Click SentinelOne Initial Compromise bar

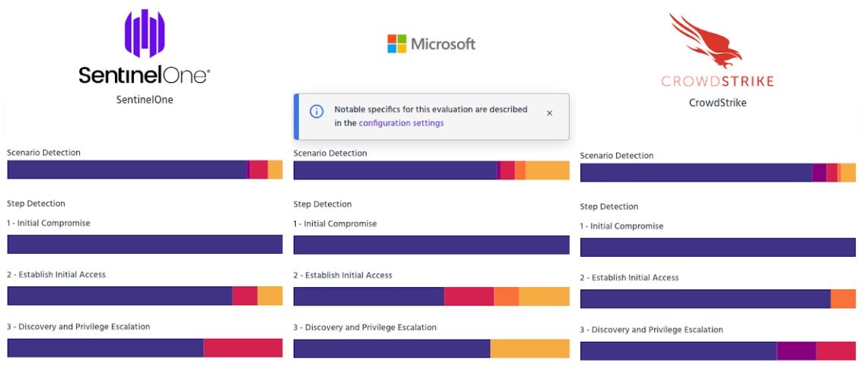pos(145,244)
